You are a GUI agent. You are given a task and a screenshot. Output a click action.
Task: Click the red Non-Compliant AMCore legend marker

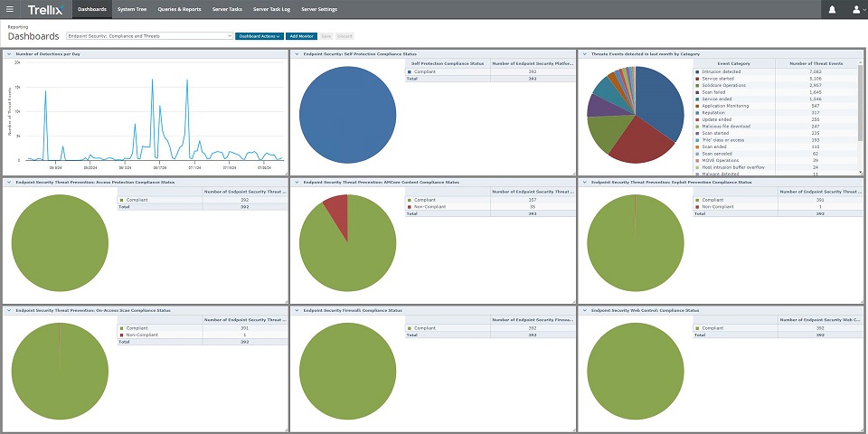click(x=410, y=206)
